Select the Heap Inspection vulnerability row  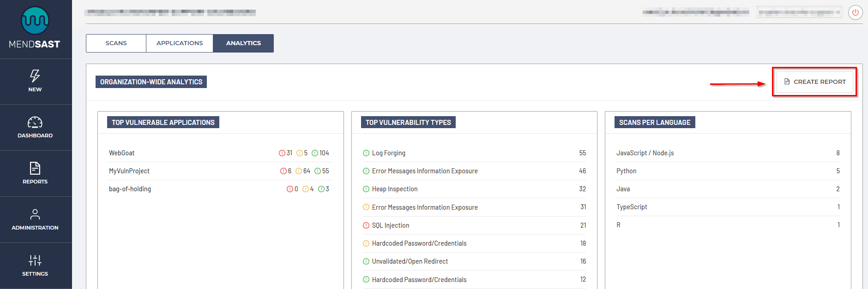point(395,189)
